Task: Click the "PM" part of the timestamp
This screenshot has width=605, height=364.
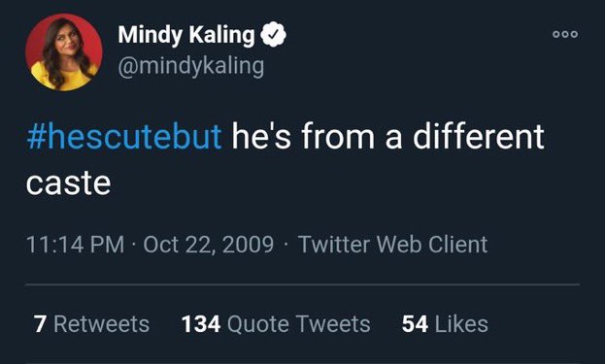Action: point(107,245)
